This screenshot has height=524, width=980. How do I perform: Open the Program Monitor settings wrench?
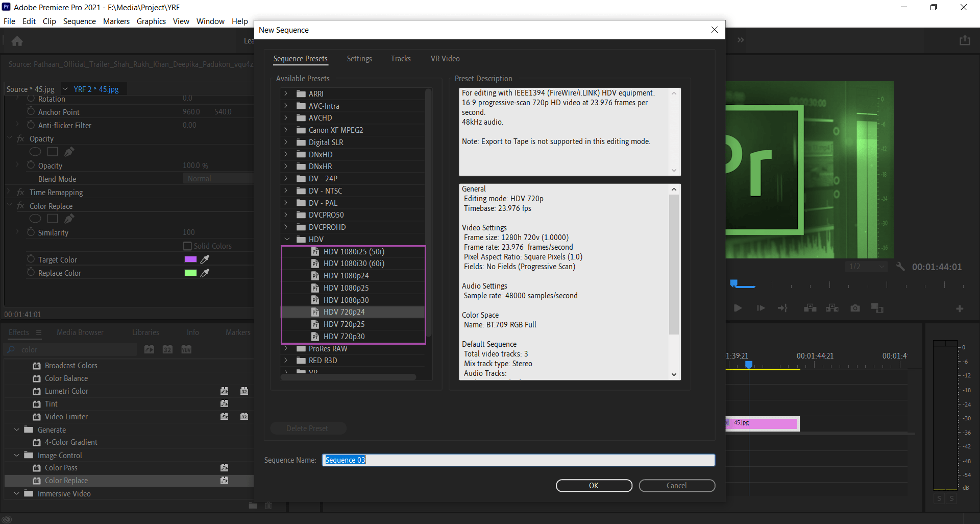click(900, 267)
